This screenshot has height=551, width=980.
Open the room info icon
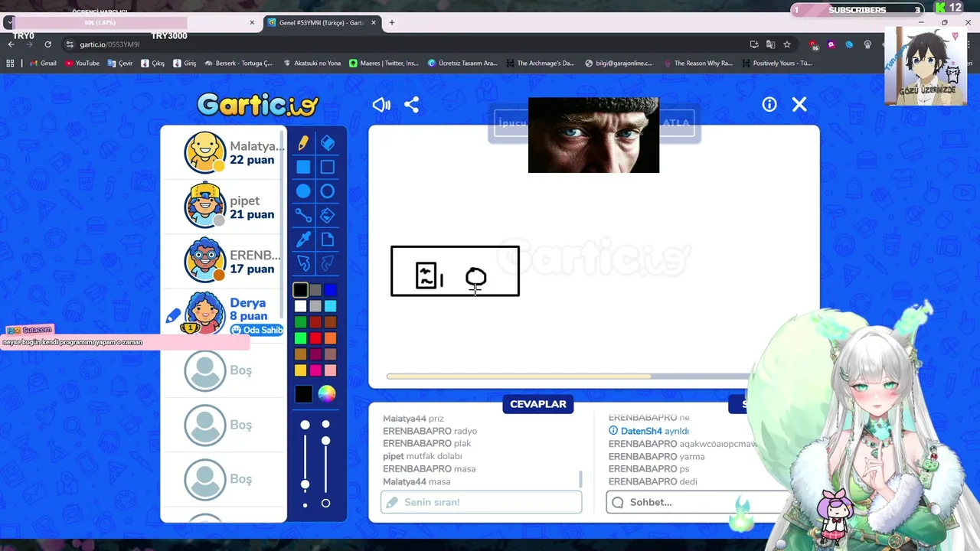[x=769, y=104]
